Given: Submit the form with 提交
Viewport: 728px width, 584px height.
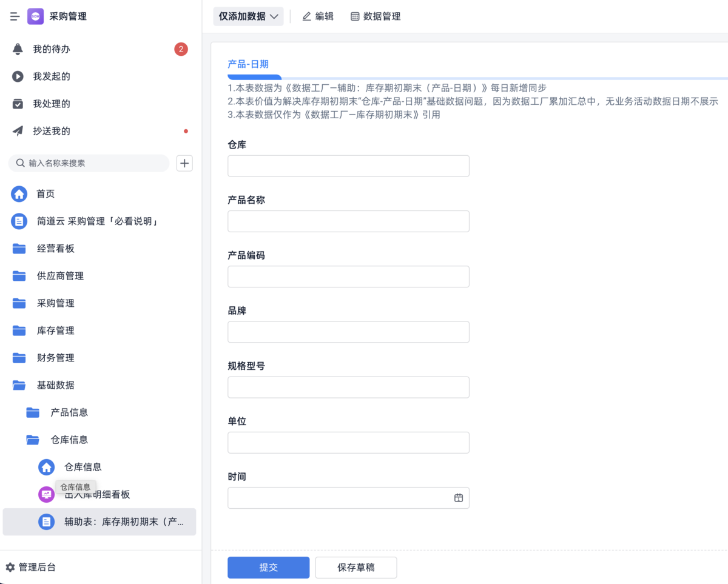Looking at the screenshot, I should [x=268, y=568].
